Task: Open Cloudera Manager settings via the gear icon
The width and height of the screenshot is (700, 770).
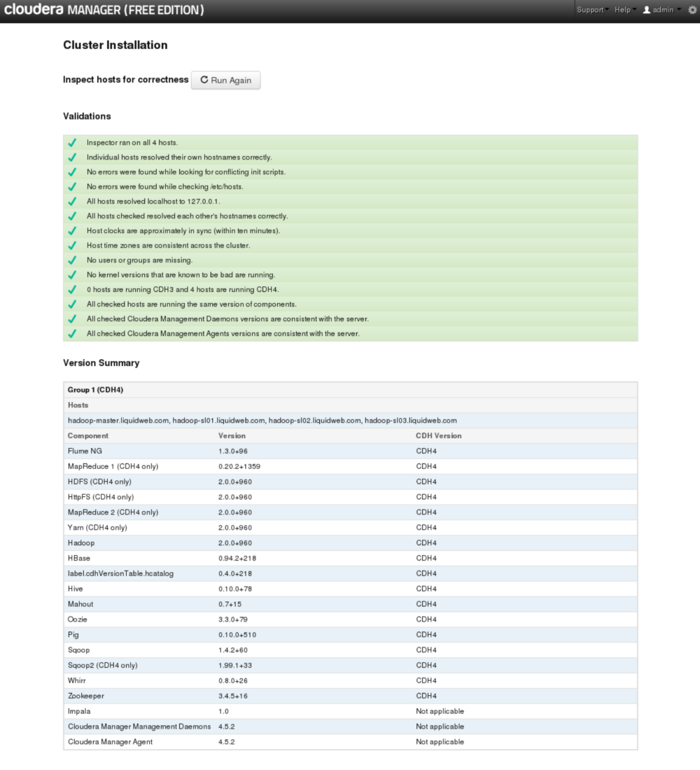Action: pos(692,10)
